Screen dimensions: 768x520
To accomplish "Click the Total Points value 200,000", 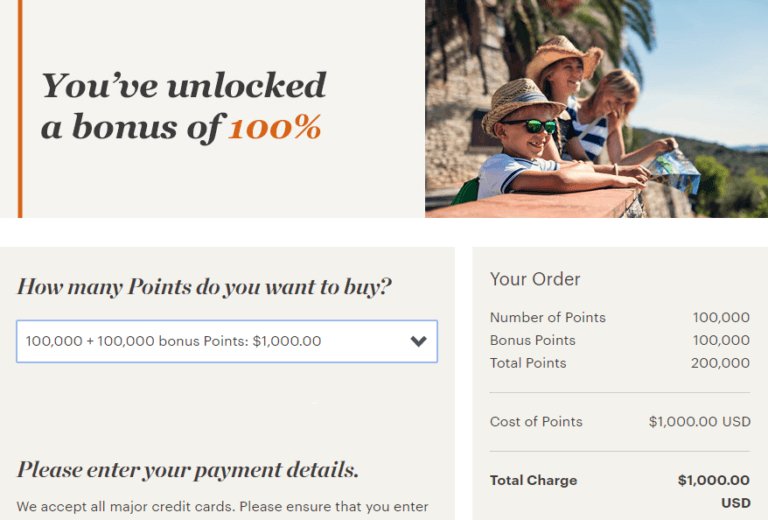I will (x=720, y=363).
